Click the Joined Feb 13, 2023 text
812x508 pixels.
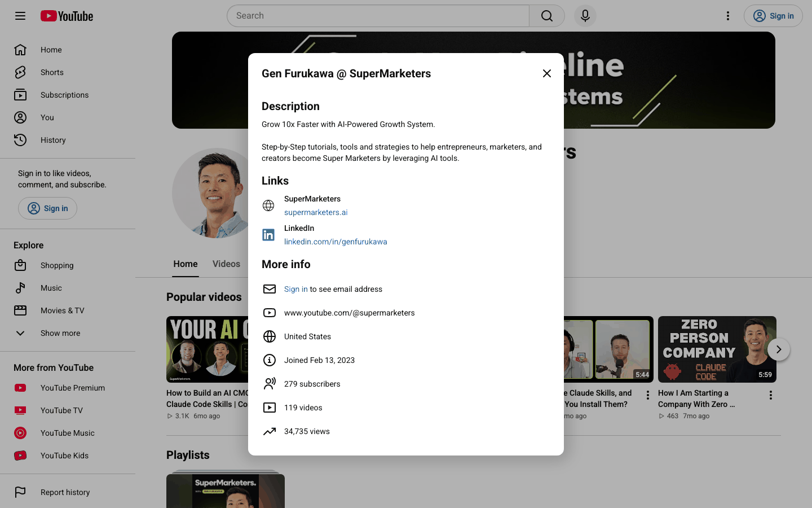(x=319, y=360)
